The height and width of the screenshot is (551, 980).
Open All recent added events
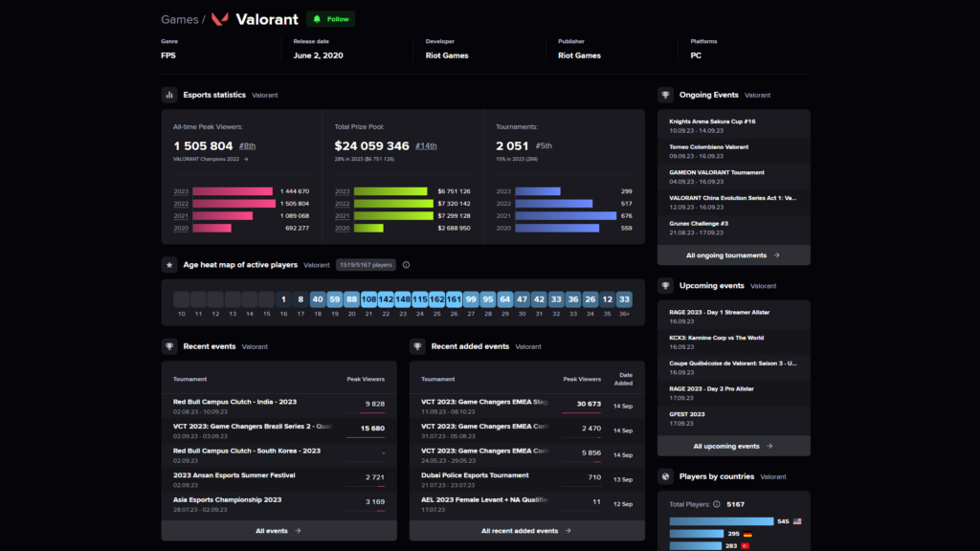coord(525,529)
